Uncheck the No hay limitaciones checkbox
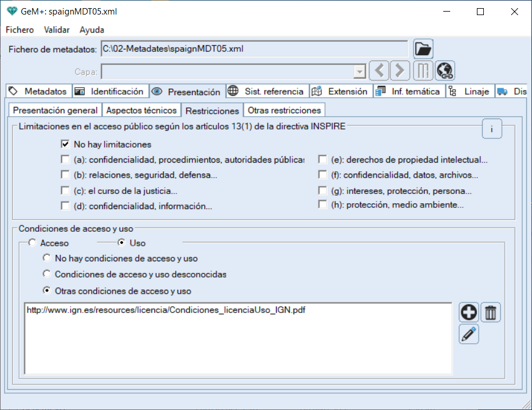The image size is (532, 410). tap(65, 144)
